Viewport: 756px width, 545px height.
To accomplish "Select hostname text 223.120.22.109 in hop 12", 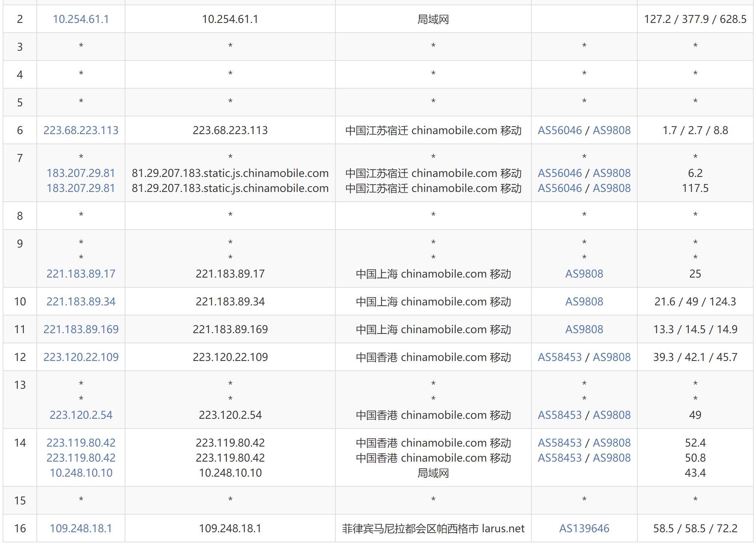I will [230, 357].
